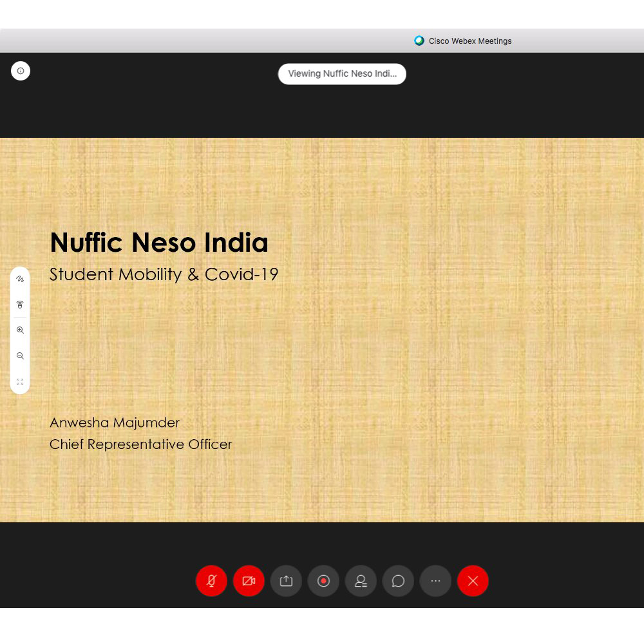Click the fit-to-viewer expand icon
644x644 pixels.
(x=20, y=381)
